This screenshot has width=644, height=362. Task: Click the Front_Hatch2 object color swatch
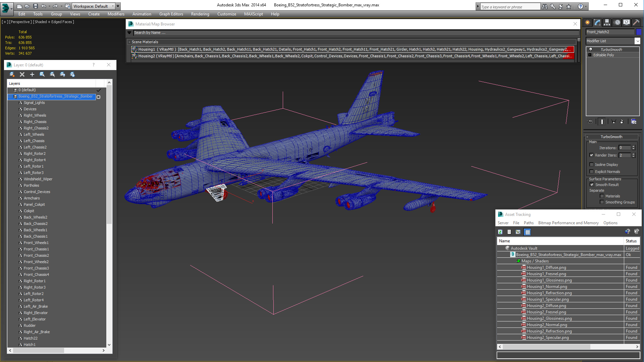[639, 32]
